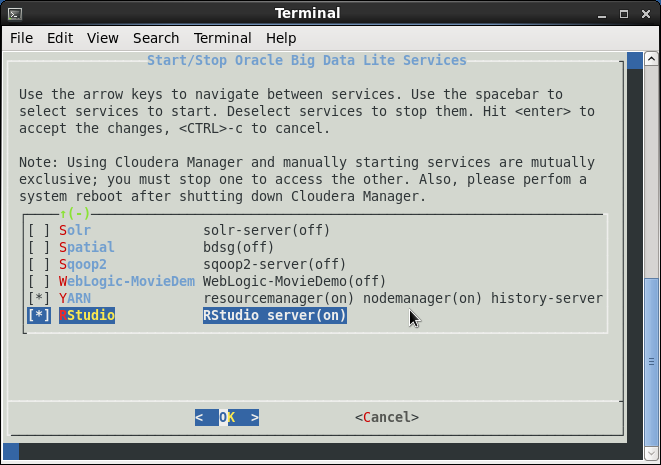The image size is (661, 465).
Task: Click the terminal icon in the title bar
Action: click(x=15, y=14)
